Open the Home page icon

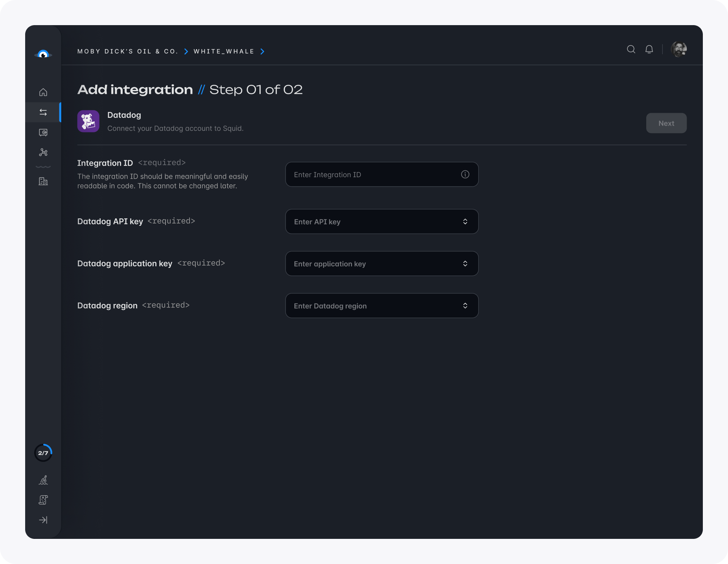pyautogui.click(x=43, y=92)
